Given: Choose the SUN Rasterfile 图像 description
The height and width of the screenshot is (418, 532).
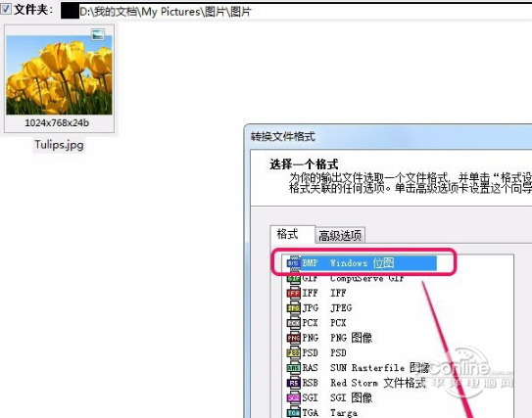Looking at the screenshot, I should 380,368.
